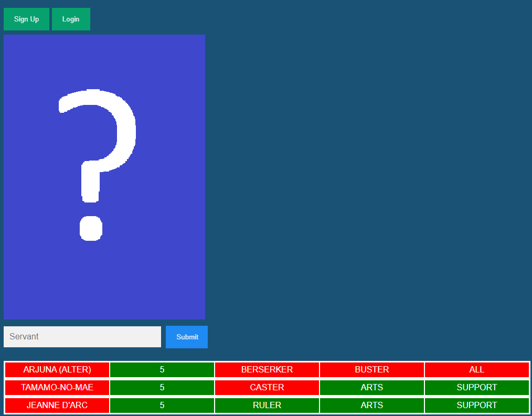Click rarity 5 in Tamamo-no-Mae row
Viewport: 532px width, 416px height.
coord(162,388)
